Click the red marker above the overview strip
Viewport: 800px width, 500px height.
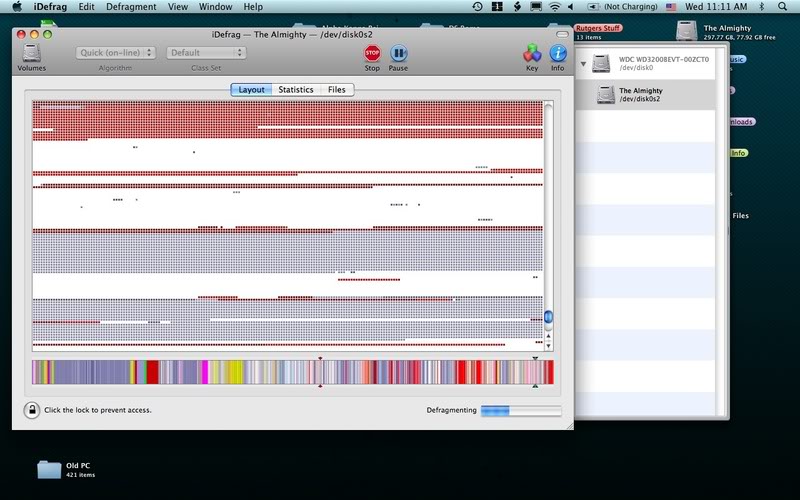[x=320, y=358]
